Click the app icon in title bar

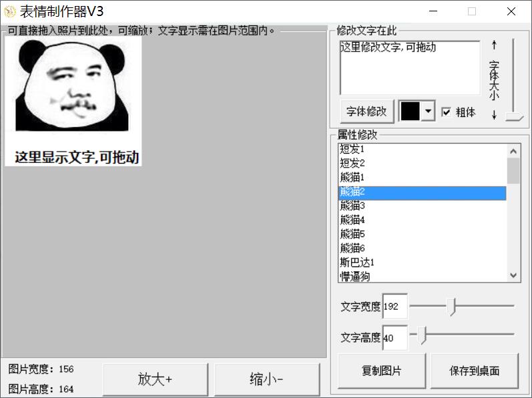(10, 12)
